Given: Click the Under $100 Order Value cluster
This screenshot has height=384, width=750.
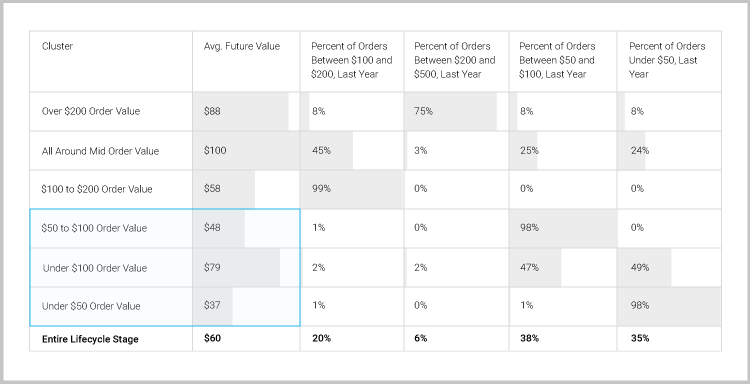Looking at the screenshot, I should [95, 268].
